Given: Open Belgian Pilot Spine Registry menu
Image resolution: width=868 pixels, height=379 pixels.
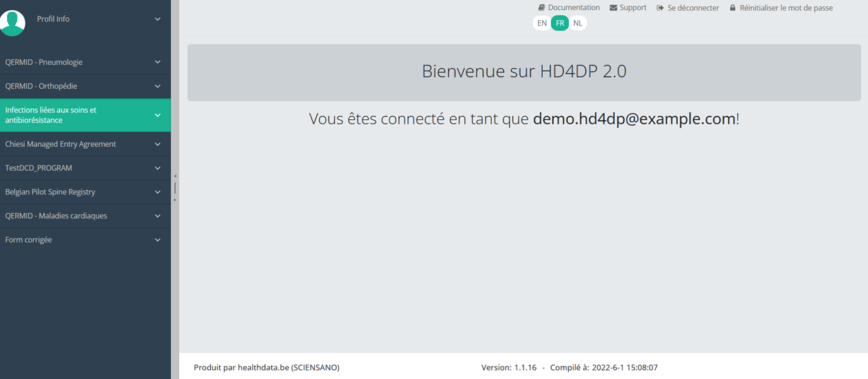Looking at the screenshot, I should pyautogui.click(x=50, y=192).
